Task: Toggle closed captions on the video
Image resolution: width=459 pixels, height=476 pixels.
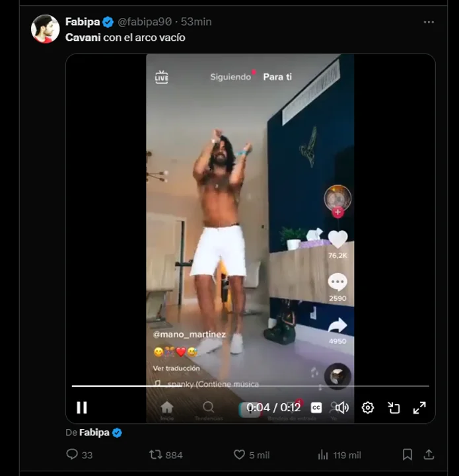Action: pos(316,408)
